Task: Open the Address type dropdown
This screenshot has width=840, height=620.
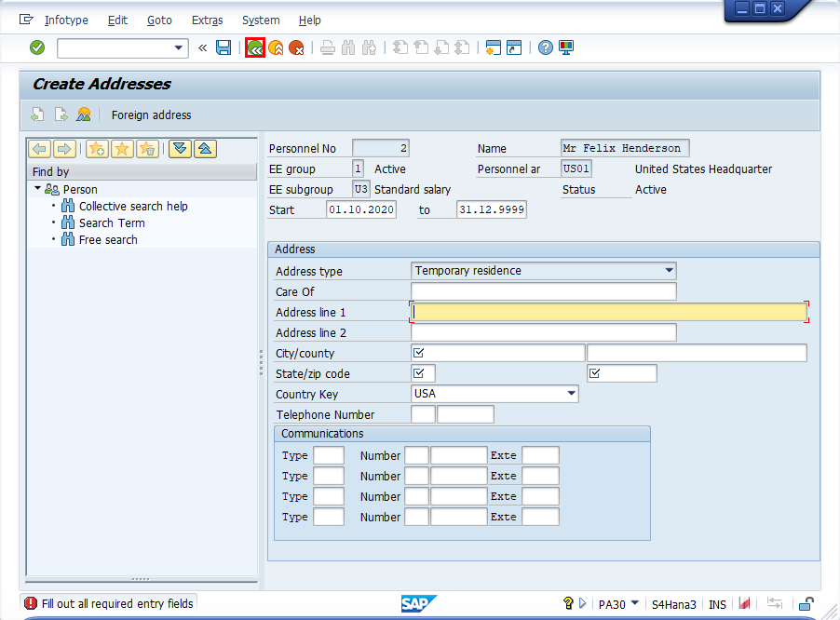Action: click(669, 270)
